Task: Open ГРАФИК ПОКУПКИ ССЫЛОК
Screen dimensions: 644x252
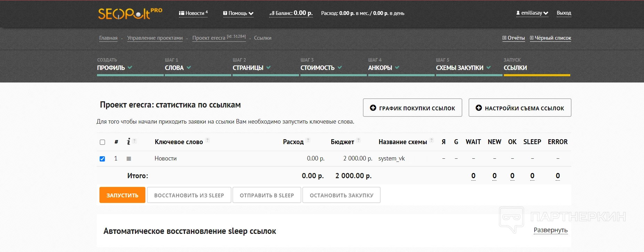Action: point(412,108)
